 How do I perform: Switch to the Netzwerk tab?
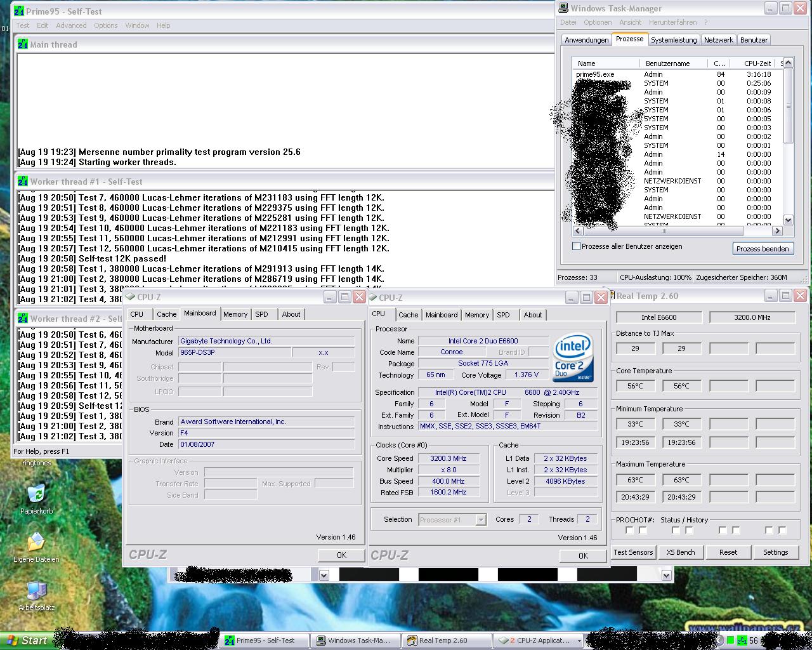[718, 39]
